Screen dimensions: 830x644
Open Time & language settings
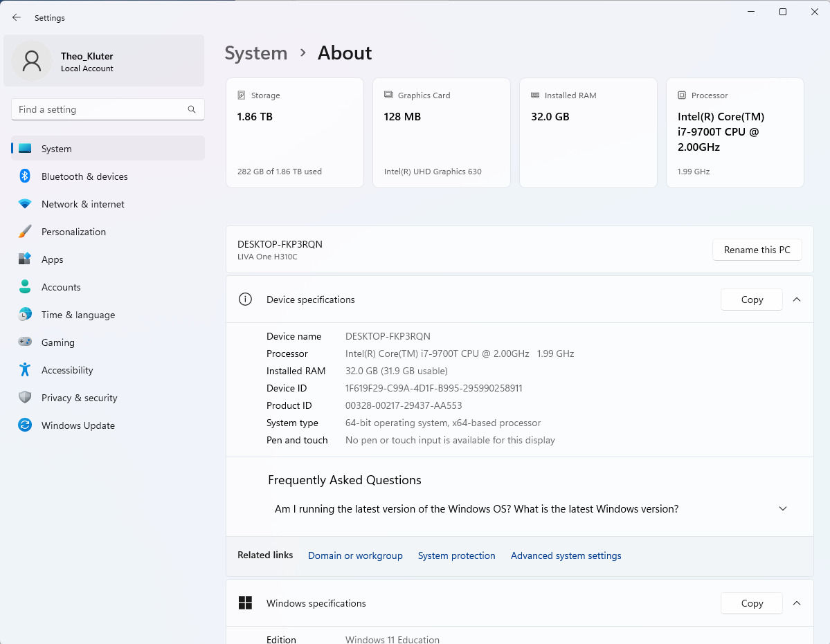click(x=108, y=314)
